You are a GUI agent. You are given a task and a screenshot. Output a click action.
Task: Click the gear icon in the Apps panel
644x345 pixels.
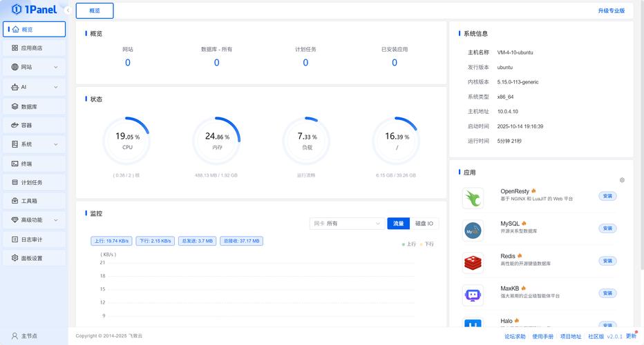622,180
